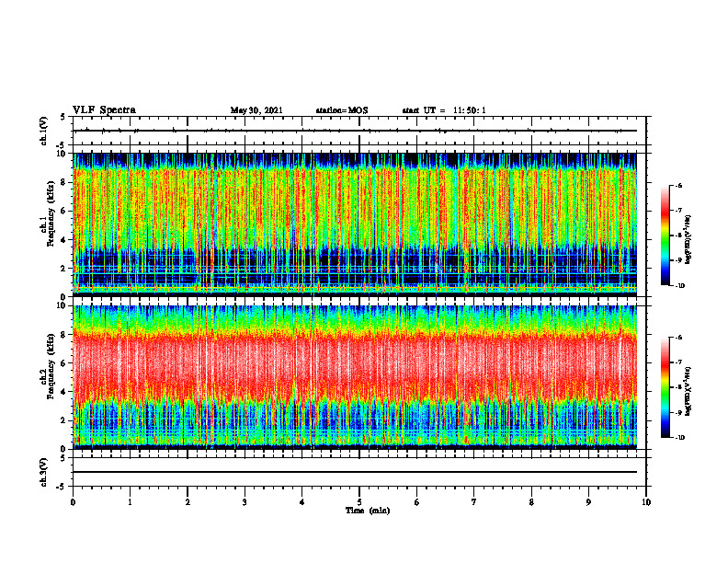Click the ch.2 spectrogram panel
Screen dimensions: 728x563
coord(355,377)
